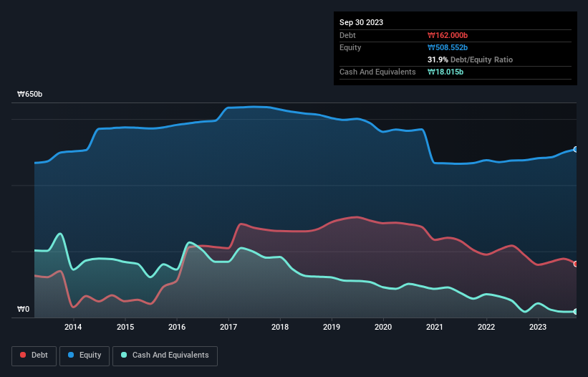Screen dimensions: 588x377
Task: Click the blue dot in Equity legend
Action: (72, 355)
